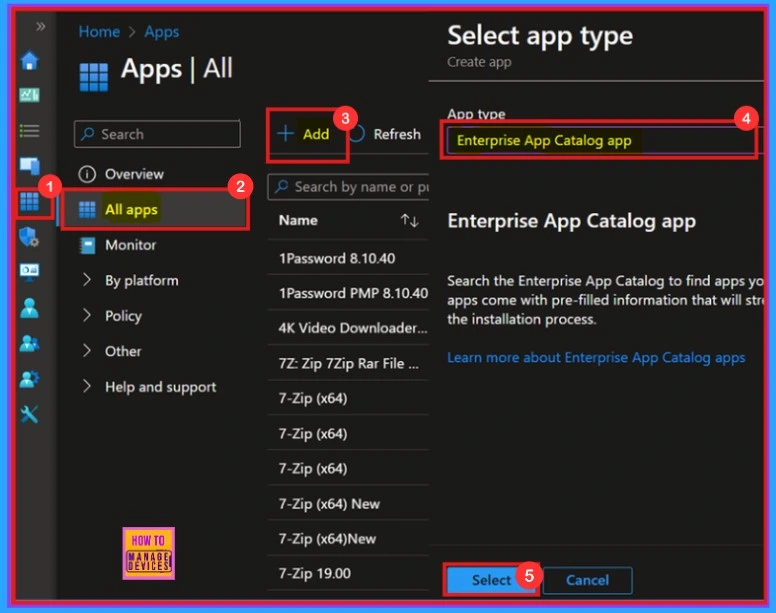Screen dimensions: 776x613
Task: Click the Cancel button
Action: (587, 580)
